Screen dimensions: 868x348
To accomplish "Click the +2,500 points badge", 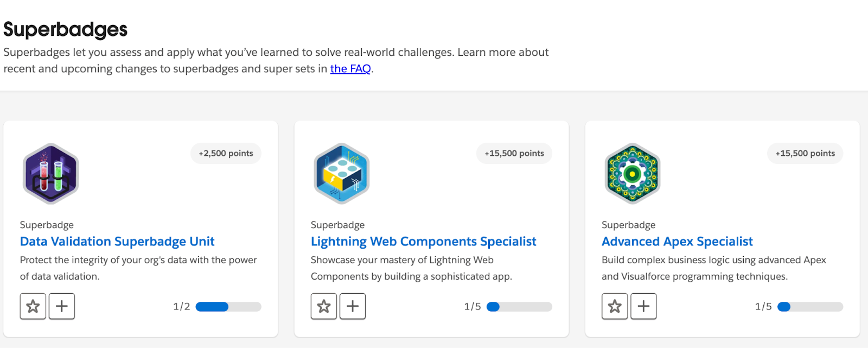I will (x=226, y=153).
